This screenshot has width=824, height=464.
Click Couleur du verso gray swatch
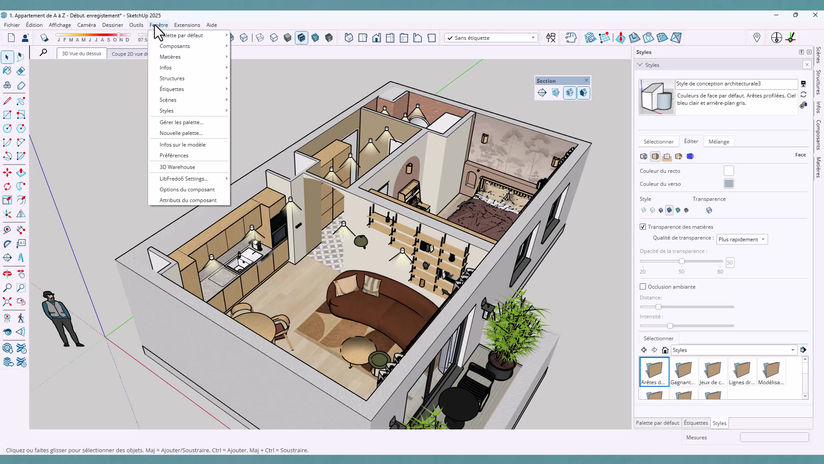[728, 184]
